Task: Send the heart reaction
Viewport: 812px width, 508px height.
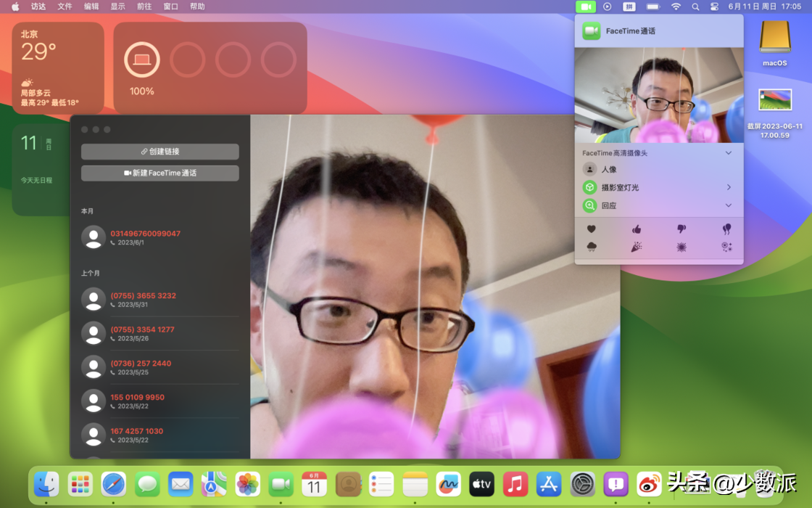Action: pos(591,229)
